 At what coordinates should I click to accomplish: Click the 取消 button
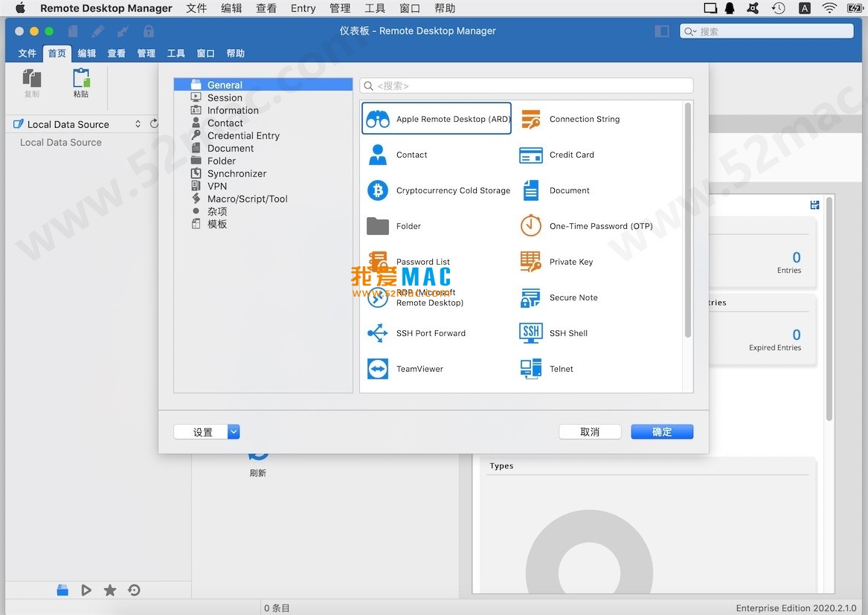(590, 432)
